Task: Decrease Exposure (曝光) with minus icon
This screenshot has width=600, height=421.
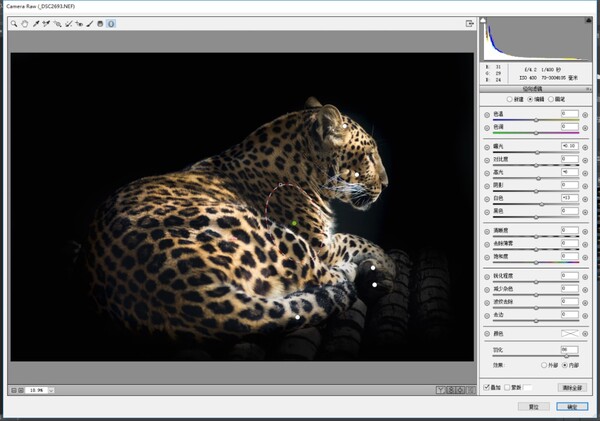Action: click(x=487, y=147)
